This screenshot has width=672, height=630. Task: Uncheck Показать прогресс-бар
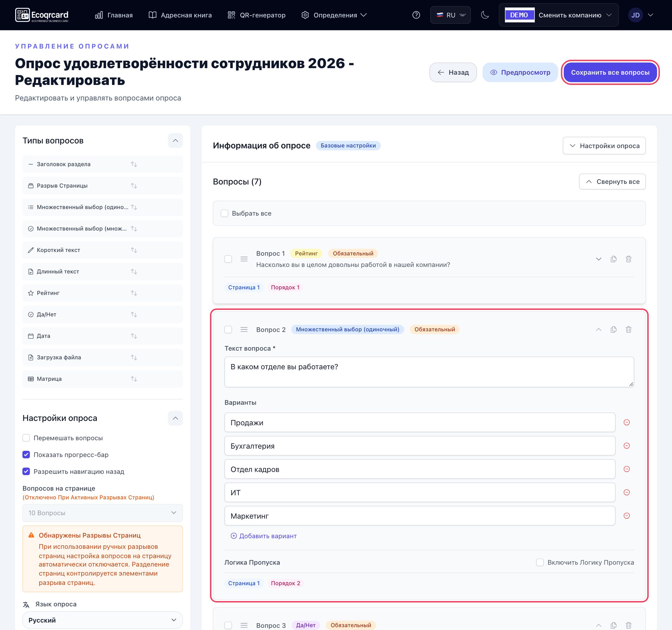(x=26, y=455)
